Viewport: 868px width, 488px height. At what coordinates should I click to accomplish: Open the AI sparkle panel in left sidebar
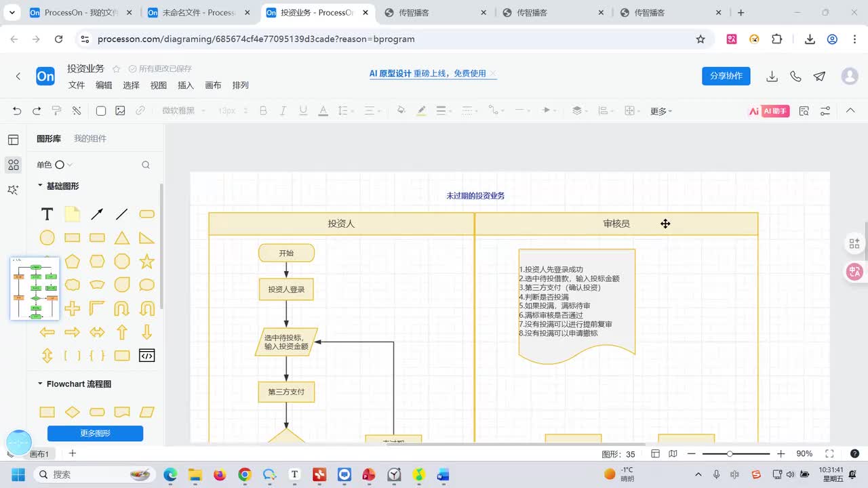(13, 190)
